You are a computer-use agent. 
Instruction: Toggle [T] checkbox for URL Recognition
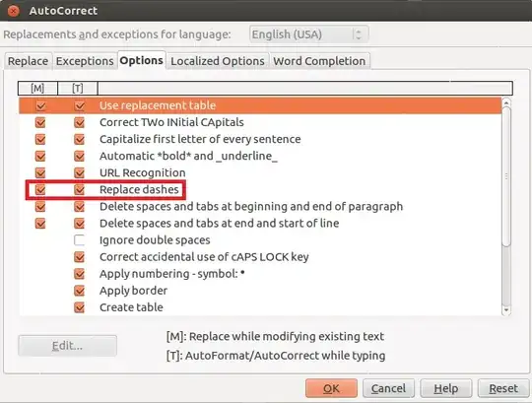80,172
